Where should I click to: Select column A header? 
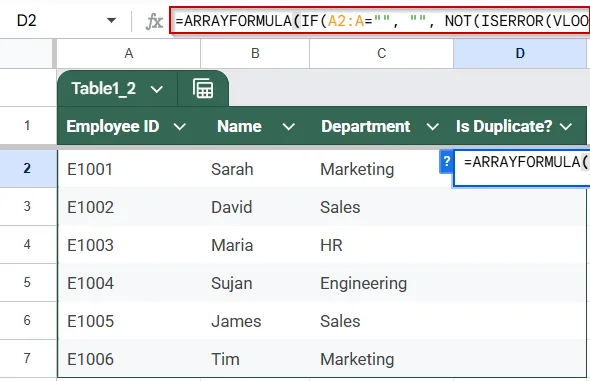click(x=129, y=53)
